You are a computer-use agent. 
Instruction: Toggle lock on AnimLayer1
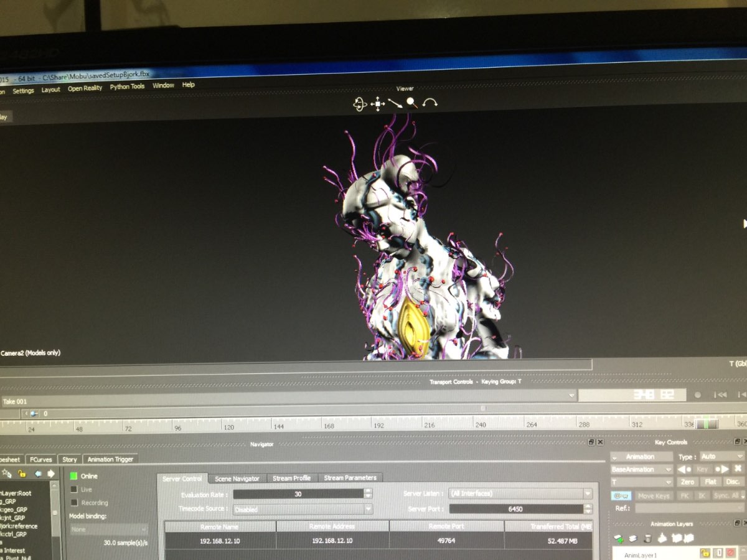(705, 553)
